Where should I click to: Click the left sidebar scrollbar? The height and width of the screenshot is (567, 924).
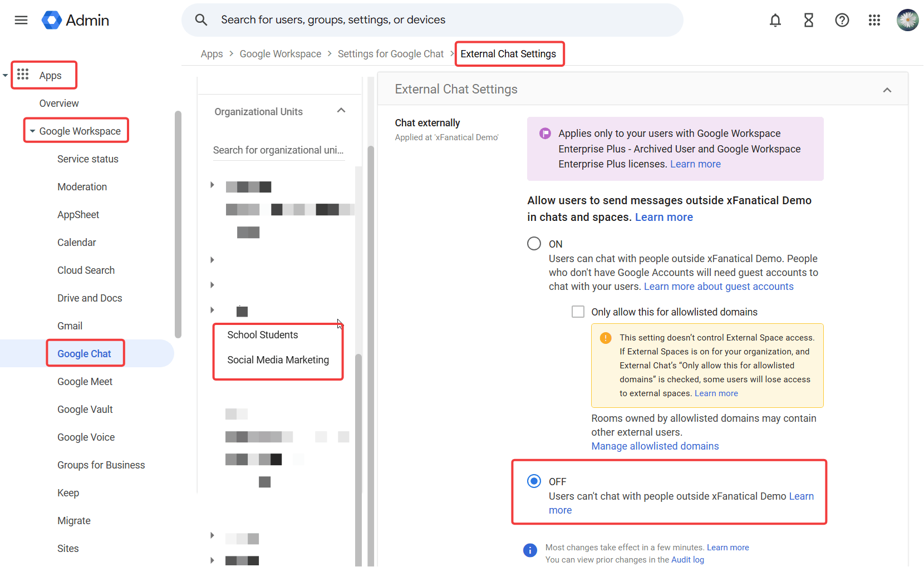178,224
